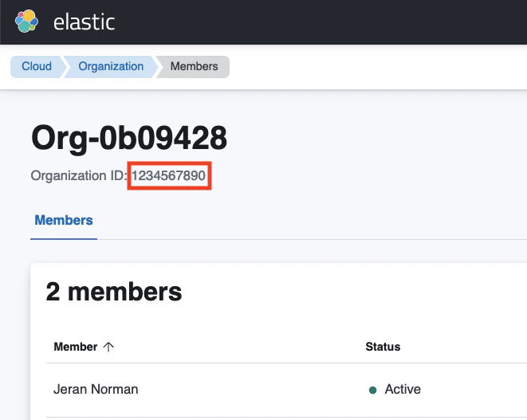The height and width of the screenshot is (420, 527).
Task: Open the Cloud breadcrumb
Action: pos(37,66)
